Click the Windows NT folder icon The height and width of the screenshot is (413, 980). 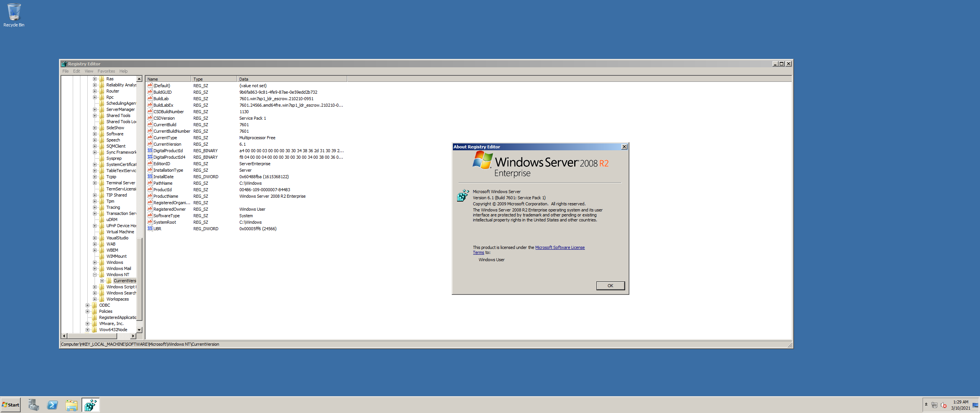[102, 275]
